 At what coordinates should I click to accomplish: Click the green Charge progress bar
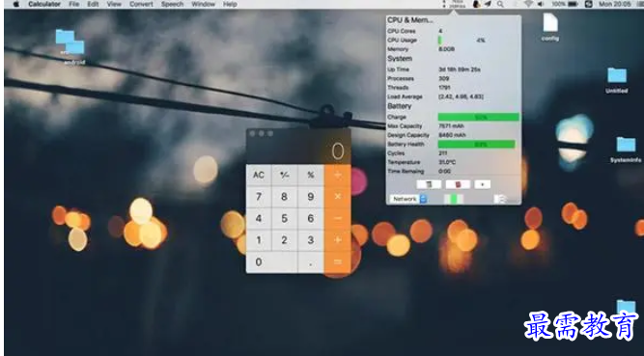click(479, 117)
